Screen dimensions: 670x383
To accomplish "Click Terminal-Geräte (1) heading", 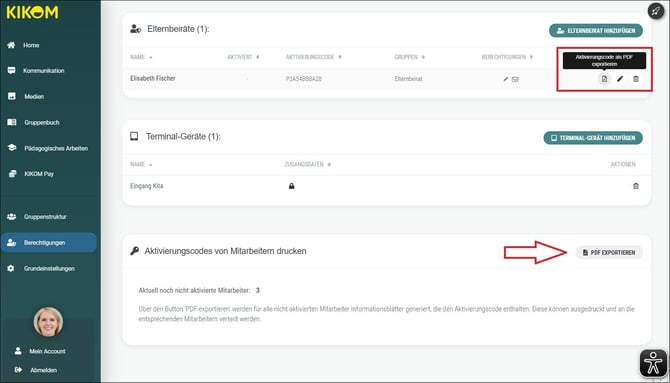I will 183,137.
